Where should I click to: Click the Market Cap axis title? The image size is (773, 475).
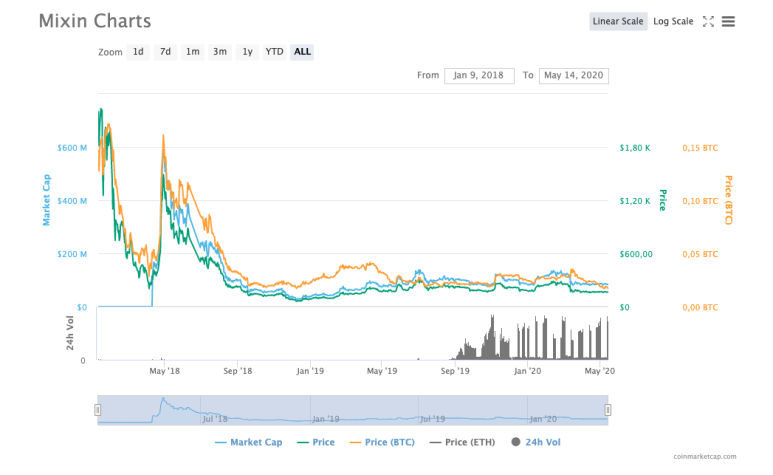(46, 200)
